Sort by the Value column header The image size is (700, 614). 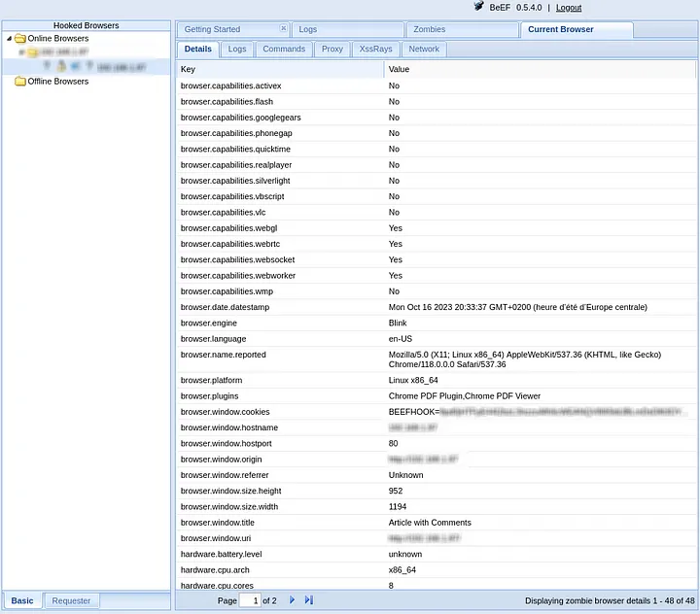(x=540, y=69)
